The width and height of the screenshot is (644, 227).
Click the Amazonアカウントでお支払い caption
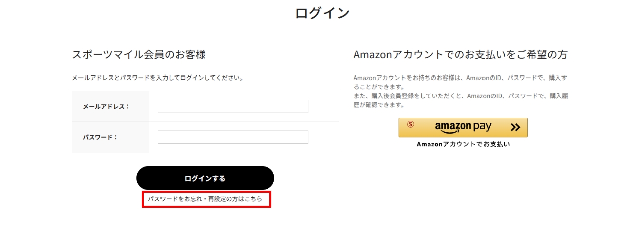[463, 144]
